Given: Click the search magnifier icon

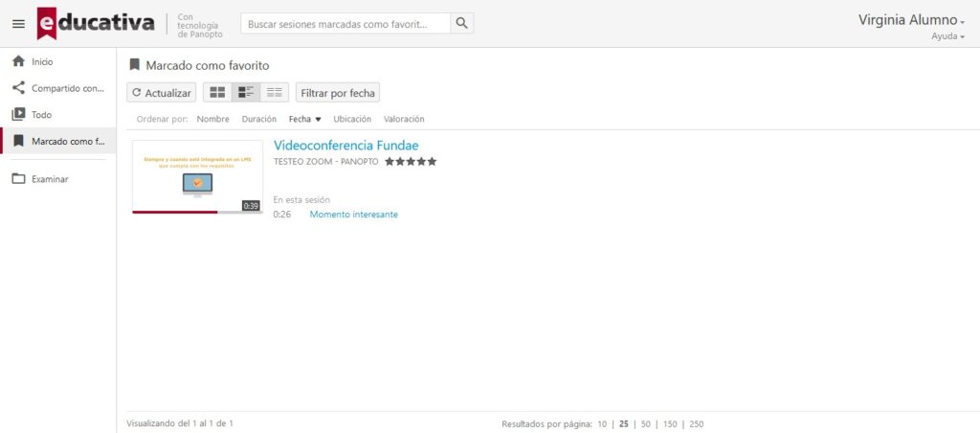Looking at the screenshot, I should pyautogui.click(x=461, y=24).
